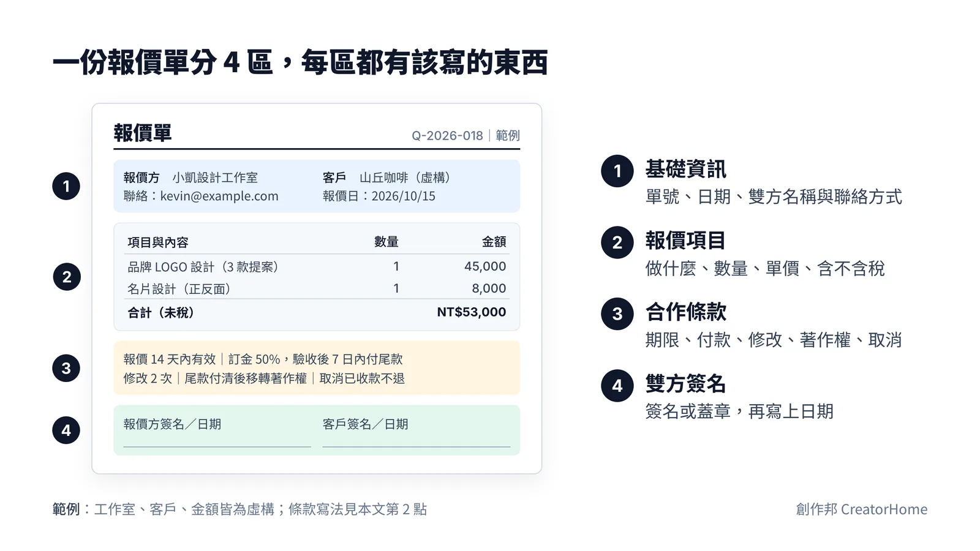The height and width of the screenshot is (551, 980).
Task: Click the title 一份報價單分 4 區
Action: point(163,62)
